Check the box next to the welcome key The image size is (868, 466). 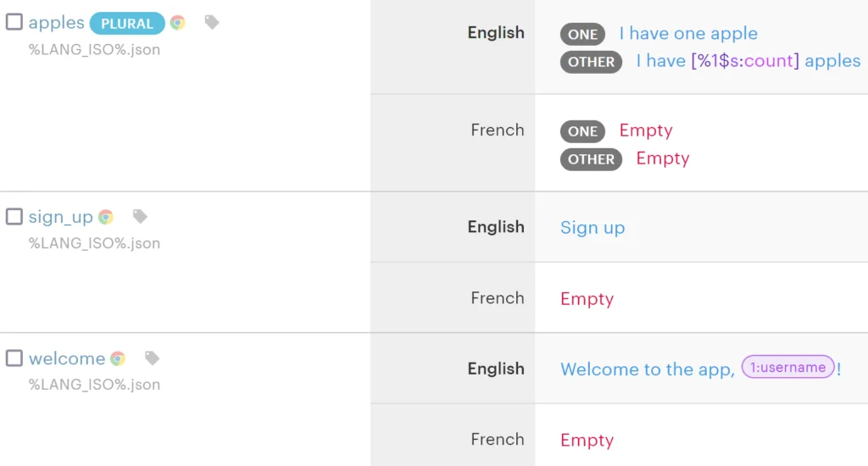click(x=14, y=358)
